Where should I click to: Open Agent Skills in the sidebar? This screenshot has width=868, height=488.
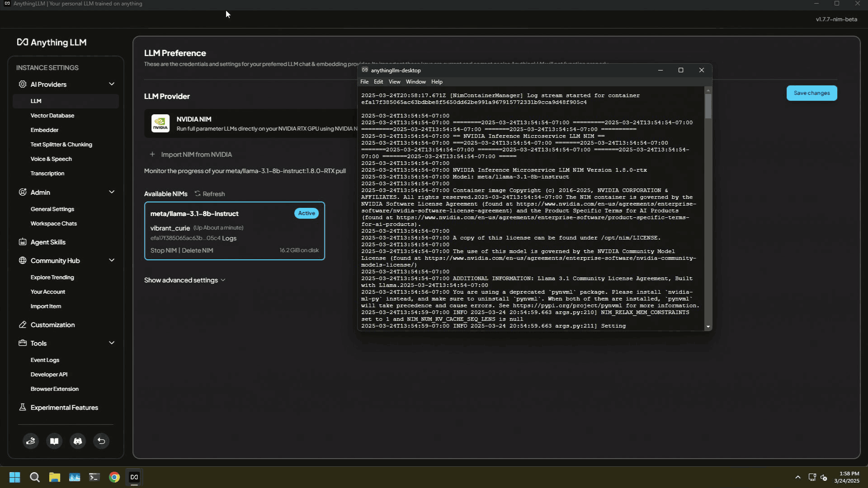[x=48, y=242]
